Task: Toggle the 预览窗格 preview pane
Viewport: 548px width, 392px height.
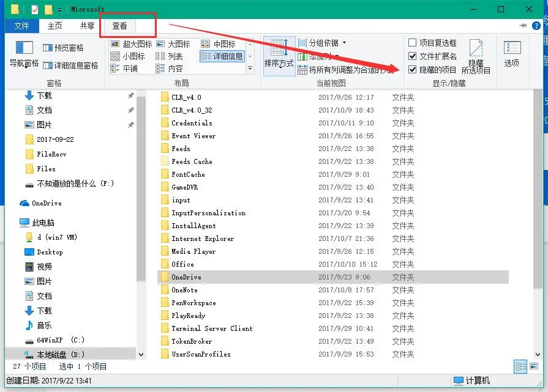Action: click(x=63, y=48)
